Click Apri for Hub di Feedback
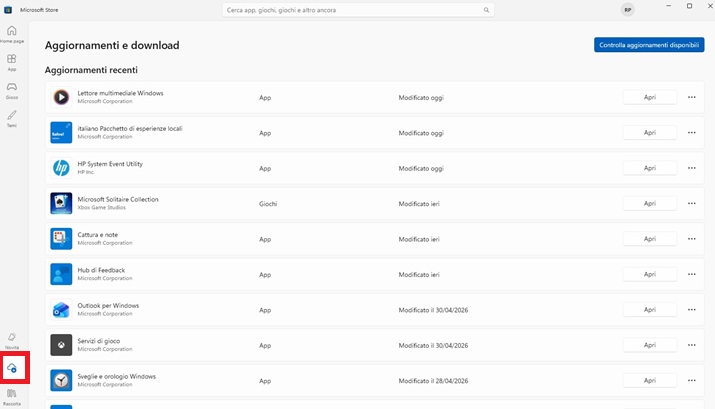Image resolution: width=715 pixels, height=409 pixels. [650, 274]
